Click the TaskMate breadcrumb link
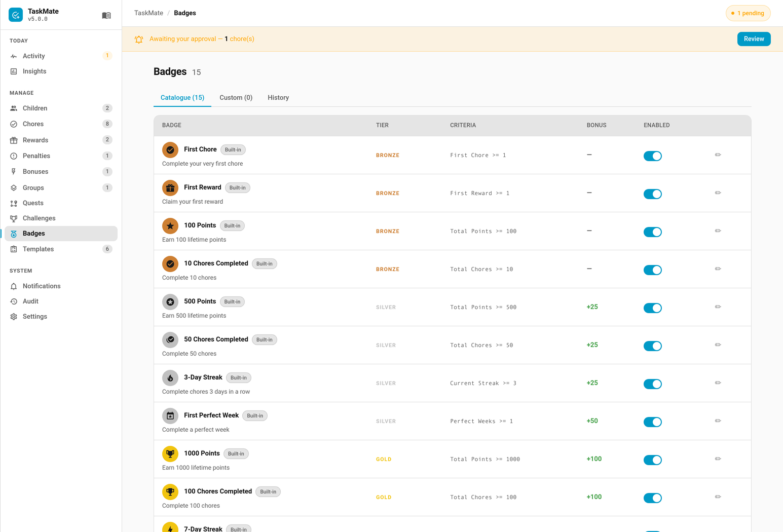This screenshot has height=532, width=783. pos(148,13)
